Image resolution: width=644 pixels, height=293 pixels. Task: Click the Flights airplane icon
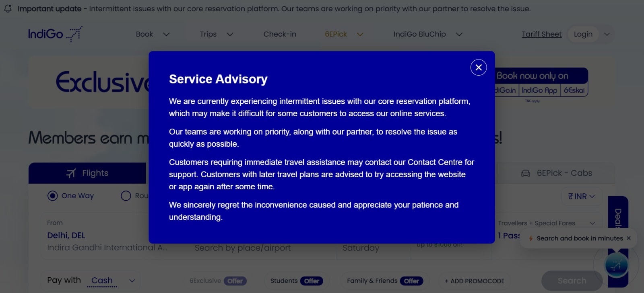point(71,173)
